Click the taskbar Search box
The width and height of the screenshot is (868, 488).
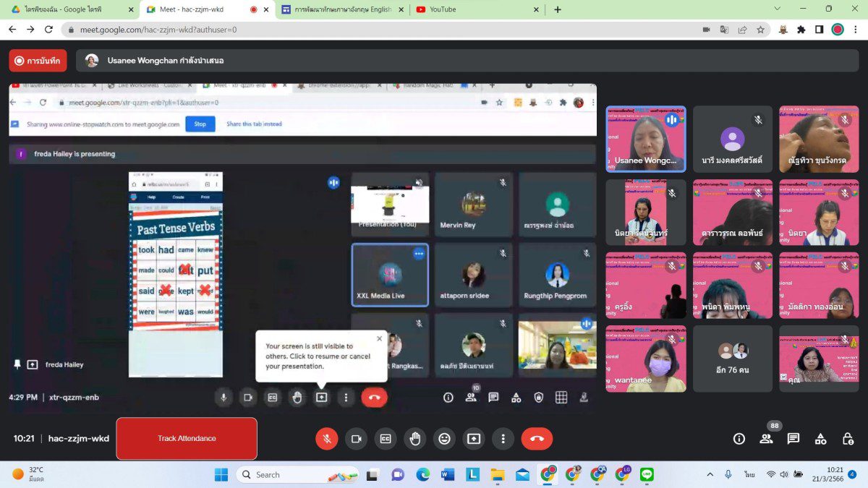tap(299, 474)
